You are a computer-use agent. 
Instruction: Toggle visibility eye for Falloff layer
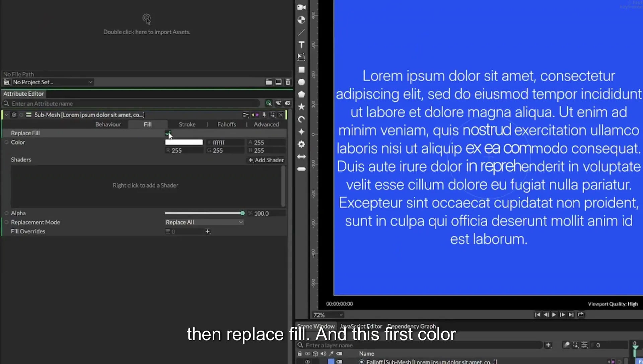(307, 361)
